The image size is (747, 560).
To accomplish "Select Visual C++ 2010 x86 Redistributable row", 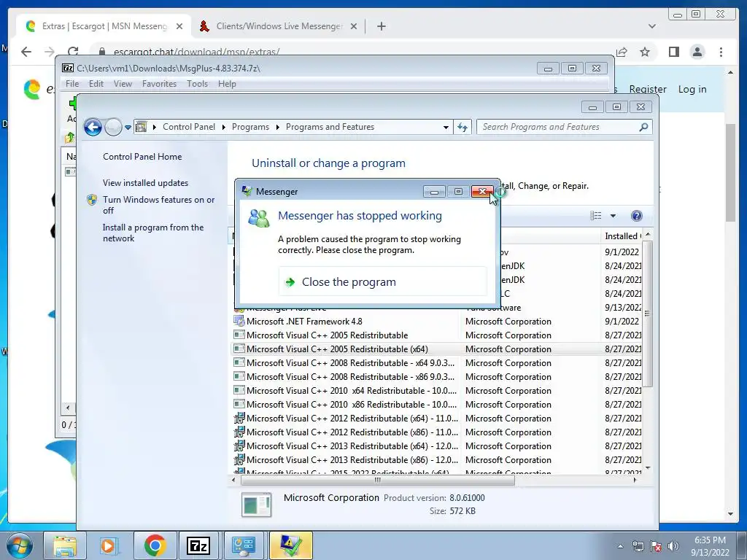I will tap(437, 404).
